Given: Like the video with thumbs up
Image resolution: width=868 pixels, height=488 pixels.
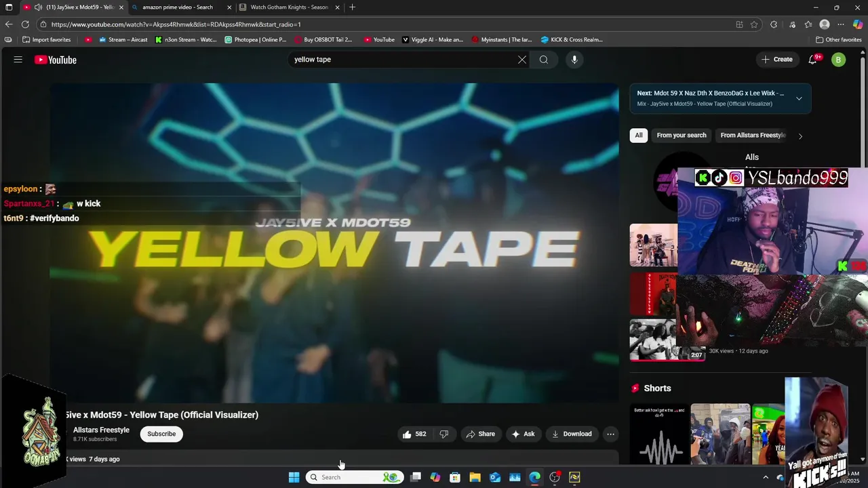Looking at the screenshot, I should 414,434.
